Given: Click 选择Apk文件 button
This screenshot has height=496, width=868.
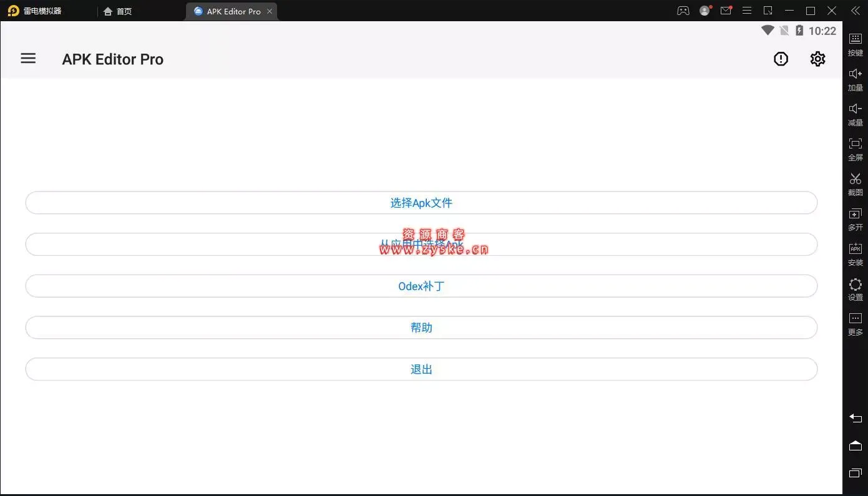Looking at the screenshot, I should click(421, 203).
